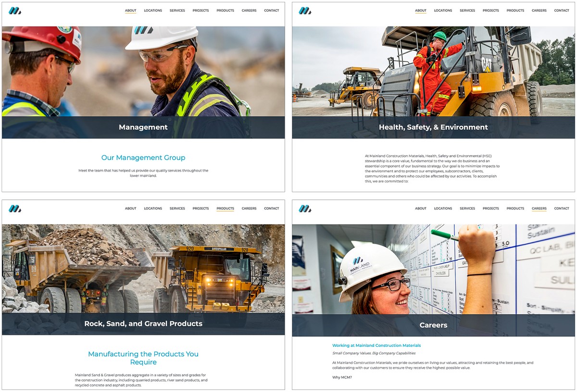Open Careers in the Health, Safety page menu
The width and height of the screenshot is (577, 392).
[x=539, y=11]
